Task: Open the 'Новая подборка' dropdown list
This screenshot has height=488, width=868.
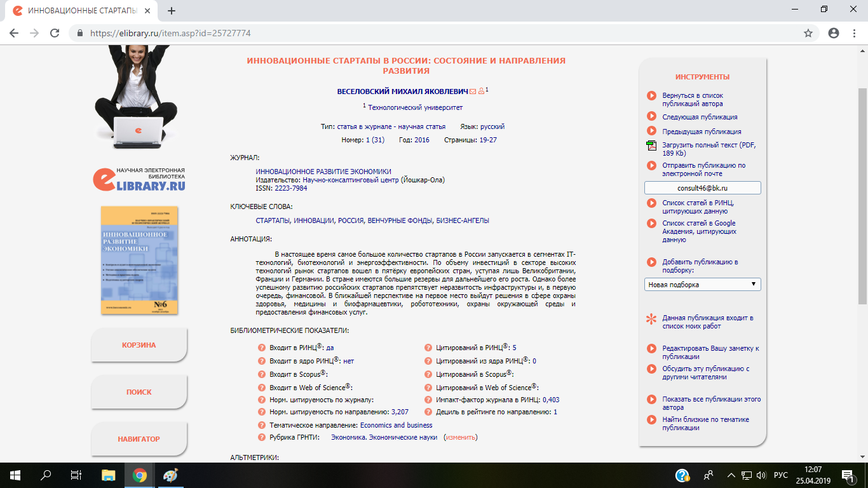Action: tap(702, 285)
